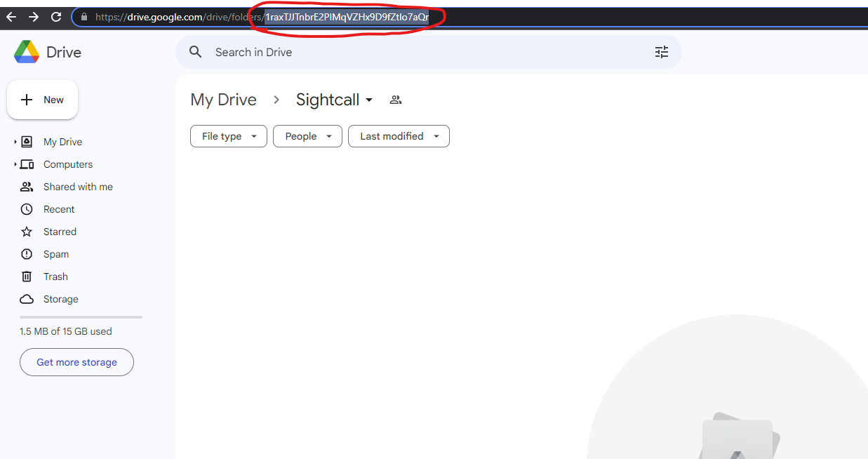Screen dimensions: 868x459
Task: Click Get more storage button
Action: click(76, 362)
